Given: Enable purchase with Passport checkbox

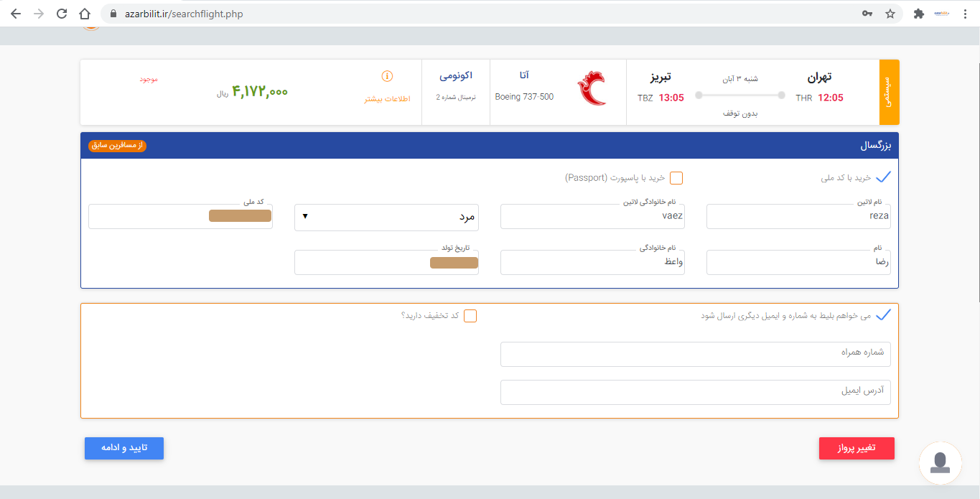Looking at the screenshot, I should tap(676, 178).
